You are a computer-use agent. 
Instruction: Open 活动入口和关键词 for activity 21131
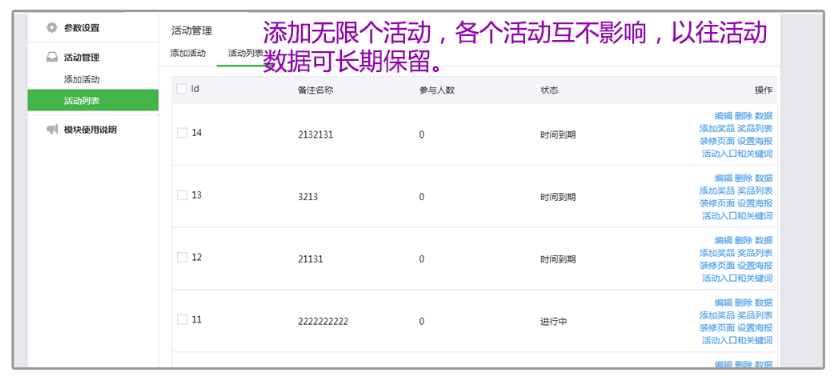click(737, 278)
